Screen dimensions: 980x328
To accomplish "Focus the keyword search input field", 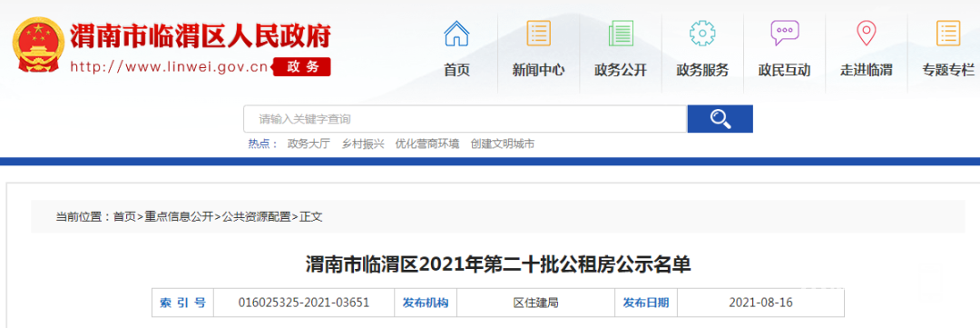I will click(x=465, y=119).
